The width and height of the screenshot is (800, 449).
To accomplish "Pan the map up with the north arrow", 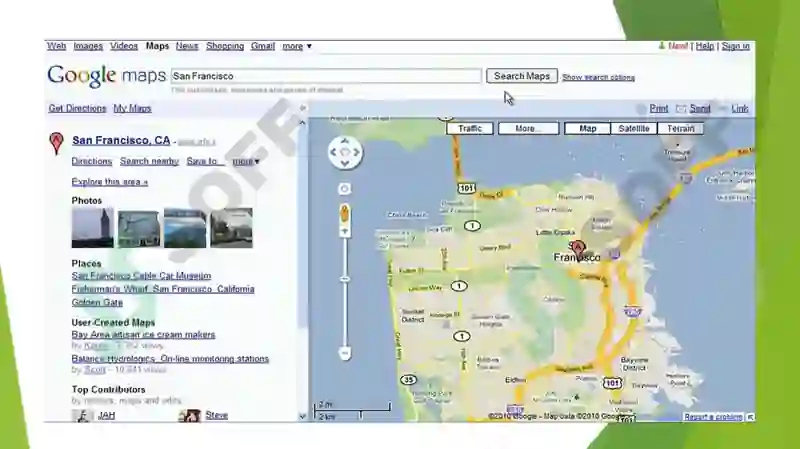I will (x=345, y=141).
